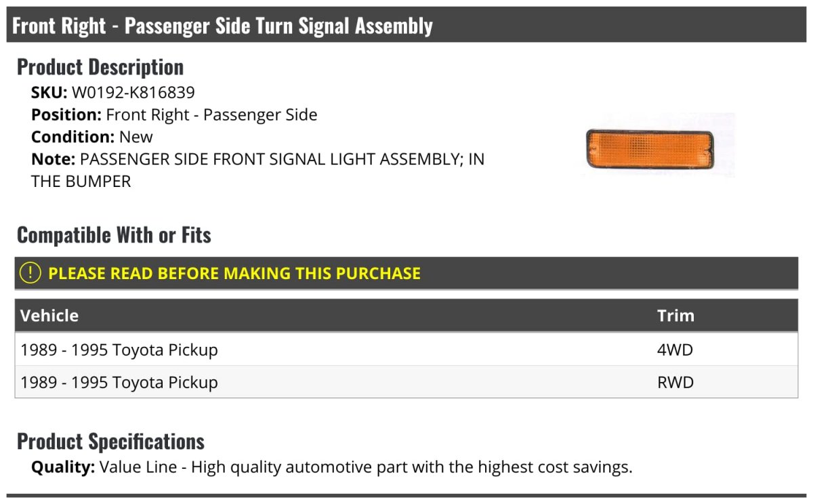Click the Product Specifications heading
This screenshot has width=813, height=504.
pyautogui.click(x=110, y=442)
